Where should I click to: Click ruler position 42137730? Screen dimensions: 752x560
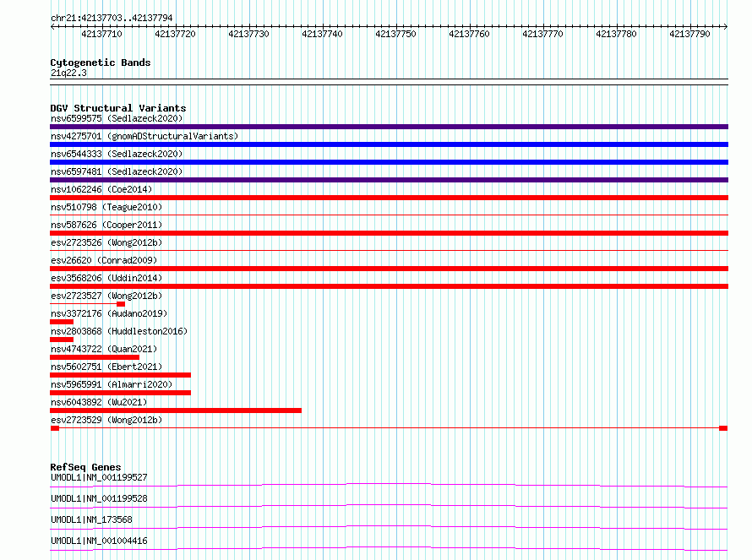tap(248, 34)
